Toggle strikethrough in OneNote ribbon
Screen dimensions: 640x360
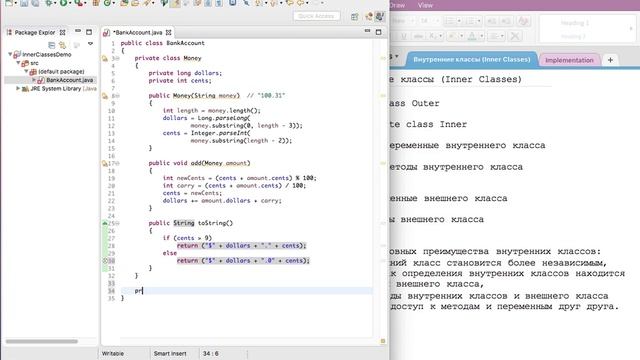pos(418,36)
